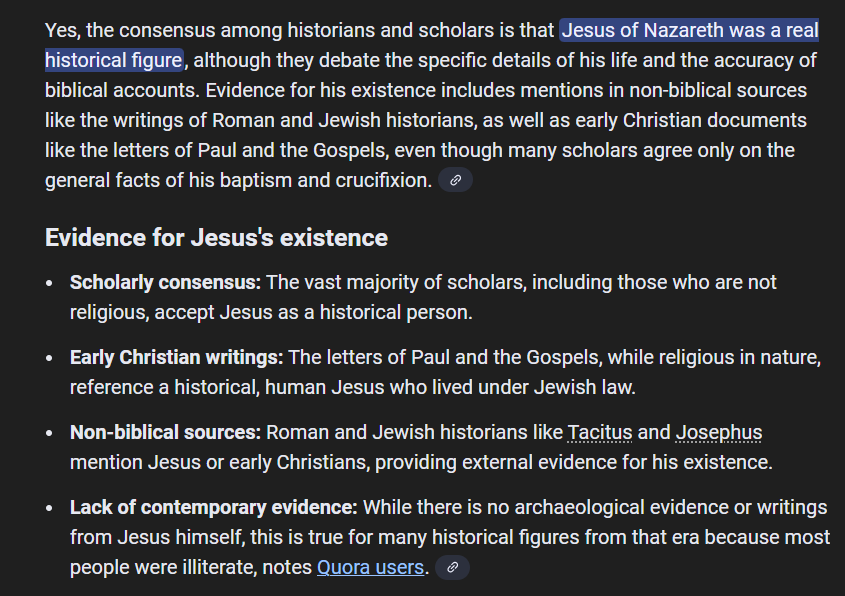Viewport: 845px width, 596px height.
Task: Select the "Early Christian writings:" bold label
Action: click(x=176, y=357)
